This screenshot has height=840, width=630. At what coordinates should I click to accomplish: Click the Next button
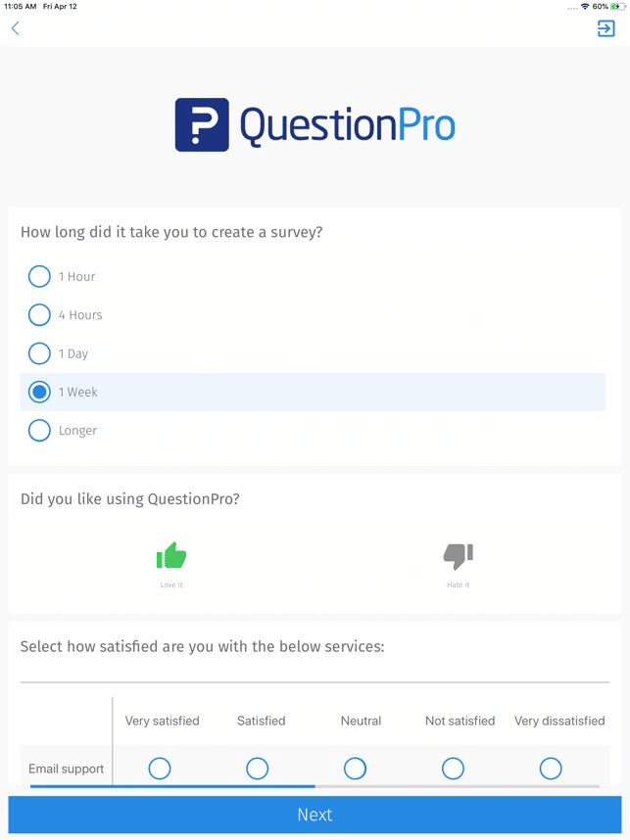[315, 815]
